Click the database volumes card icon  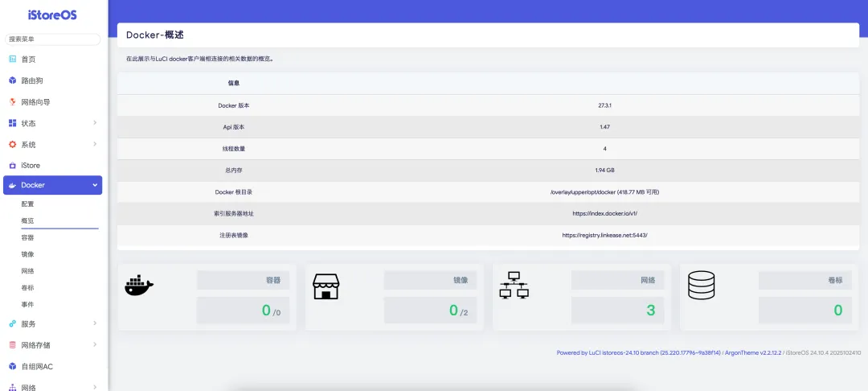701,286
